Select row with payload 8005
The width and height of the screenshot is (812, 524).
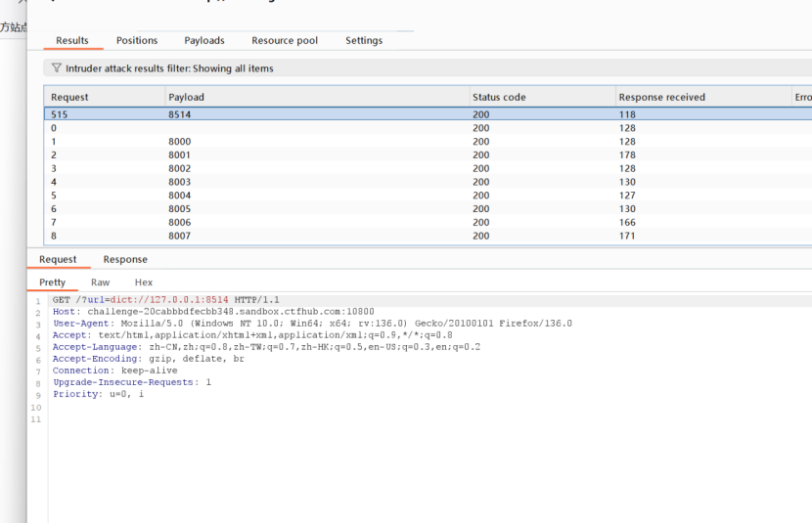click(428, 208)
